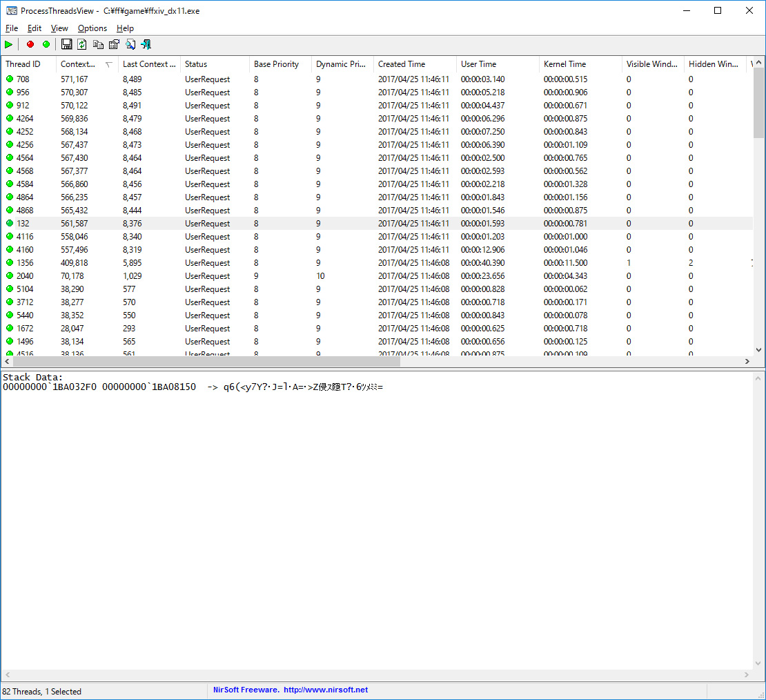The height and width of the screenshot is (700, 766).
Task: Click the Find magnifier toolbar icon
Action: (x=130, y=44)
